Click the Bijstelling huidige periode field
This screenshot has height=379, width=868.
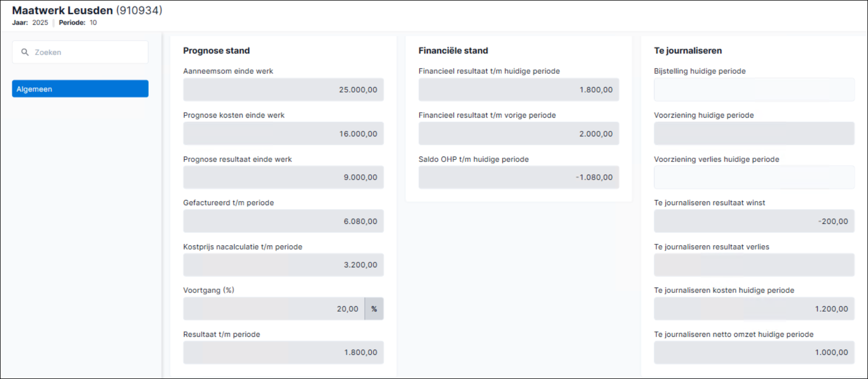coord(754,90)
